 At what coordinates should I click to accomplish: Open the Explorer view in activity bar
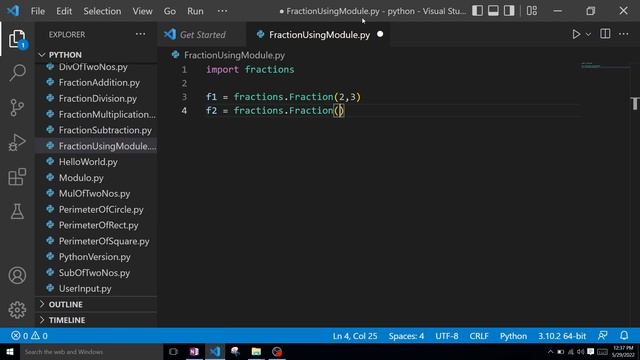pos(17,39)
